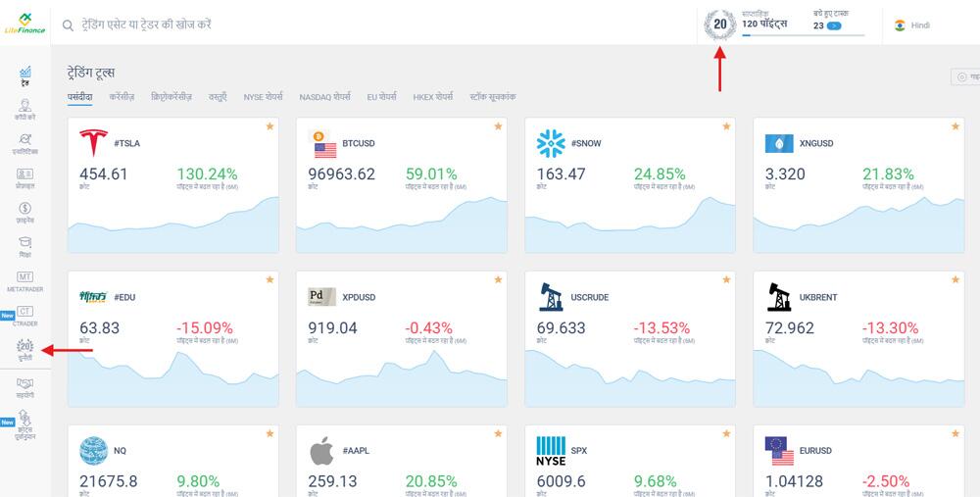Open the BTCUSD price chart thumbnail
This screenshot has height=497, width=980.
coord(402,224)
